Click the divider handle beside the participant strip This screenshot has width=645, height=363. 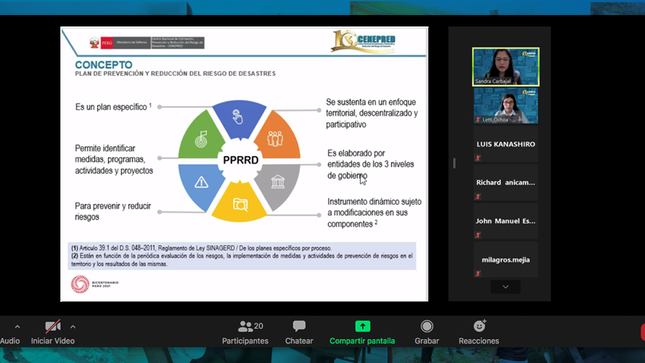(454, 163)
